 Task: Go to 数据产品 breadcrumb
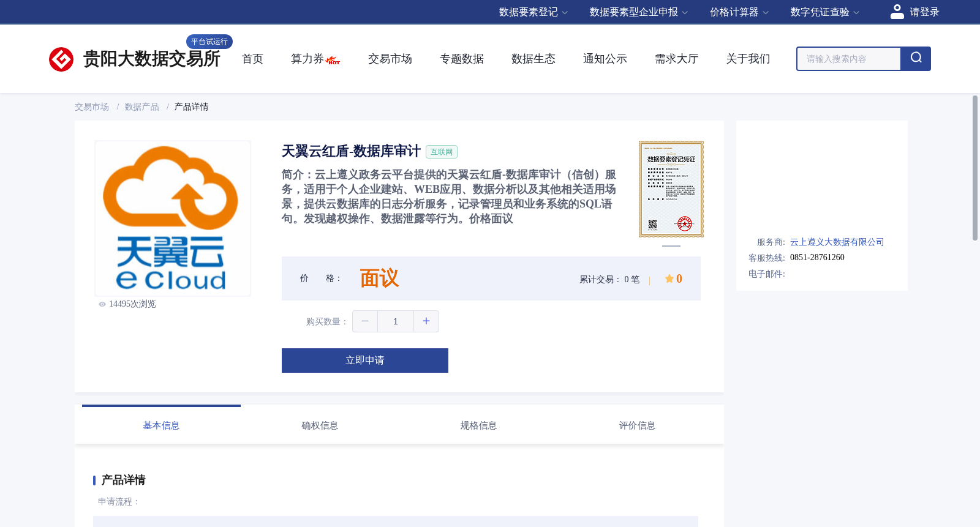(142, 107)
